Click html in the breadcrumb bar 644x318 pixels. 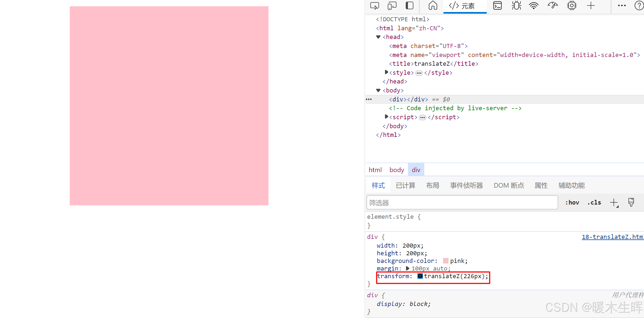coord(375,170)
